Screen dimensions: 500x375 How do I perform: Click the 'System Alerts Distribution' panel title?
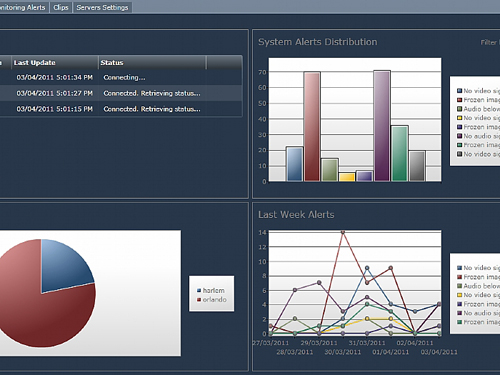(318, 42)
